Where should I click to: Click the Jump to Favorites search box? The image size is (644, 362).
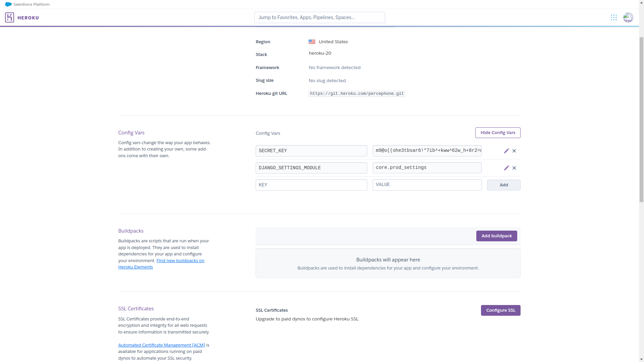tap(319, 17)
